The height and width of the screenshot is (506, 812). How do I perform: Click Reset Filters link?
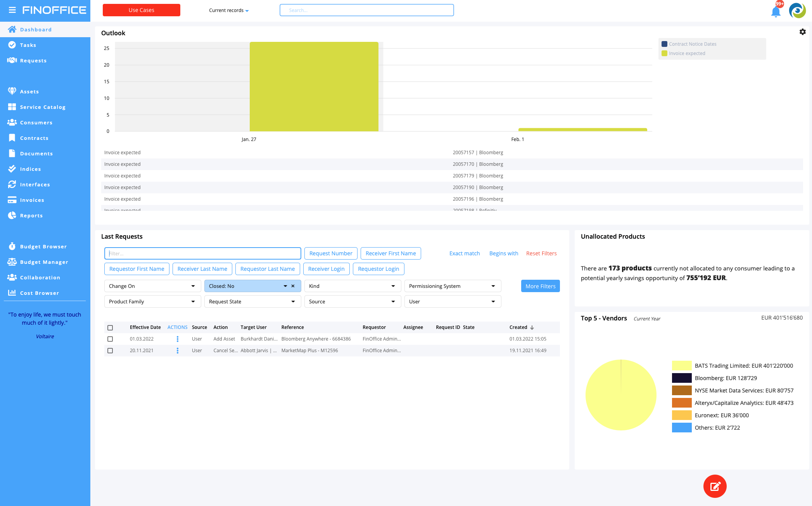(x=541, y=253)
